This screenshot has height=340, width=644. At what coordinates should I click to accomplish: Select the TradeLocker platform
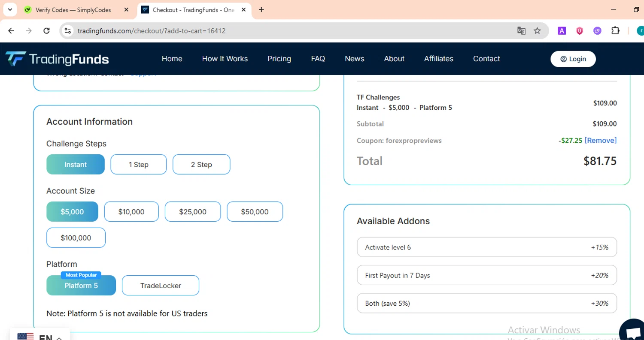click(161, 285)
